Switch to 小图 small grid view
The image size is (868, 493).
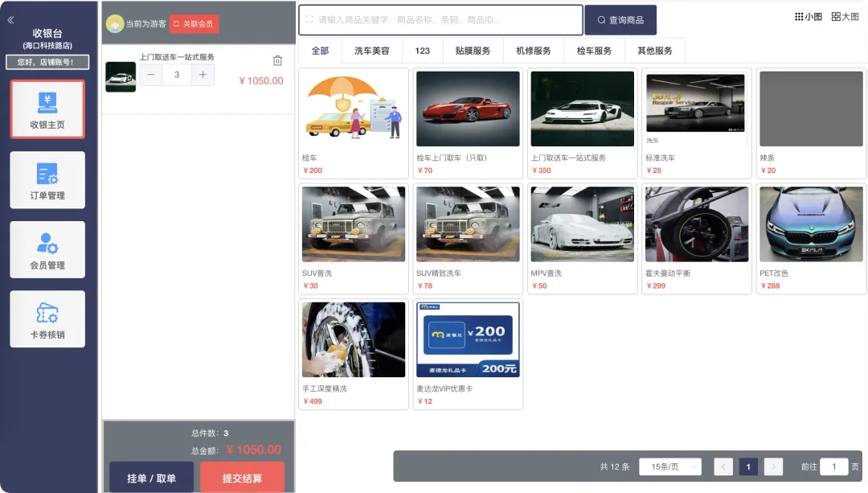pos(809,17)
